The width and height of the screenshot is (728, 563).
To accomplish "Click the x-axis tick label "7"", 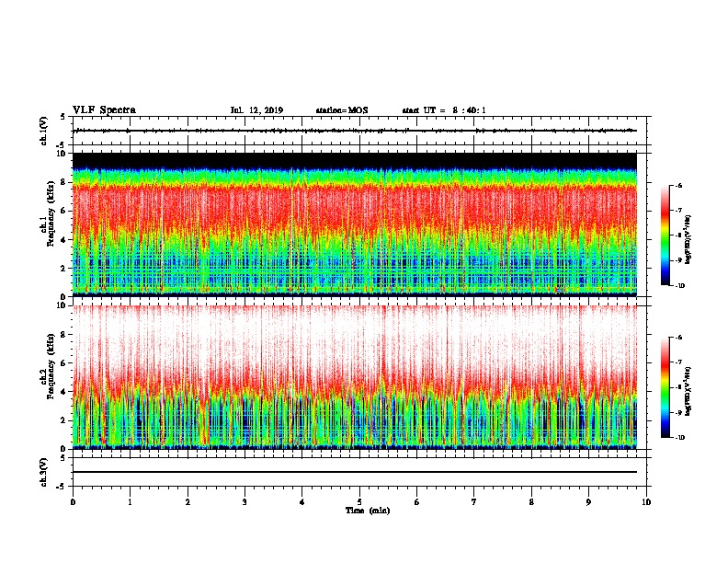I will (x=474, y=502).
